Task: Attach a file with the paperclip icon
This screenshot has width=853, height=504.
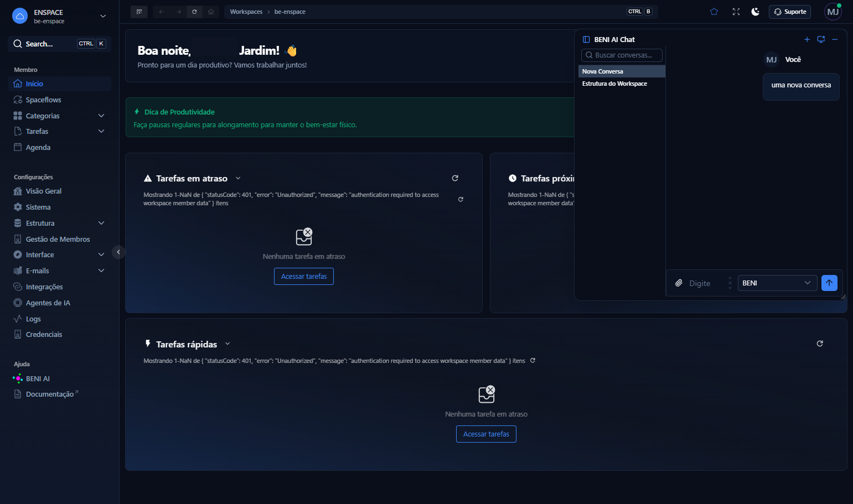Action: click(x=679, y=283)
